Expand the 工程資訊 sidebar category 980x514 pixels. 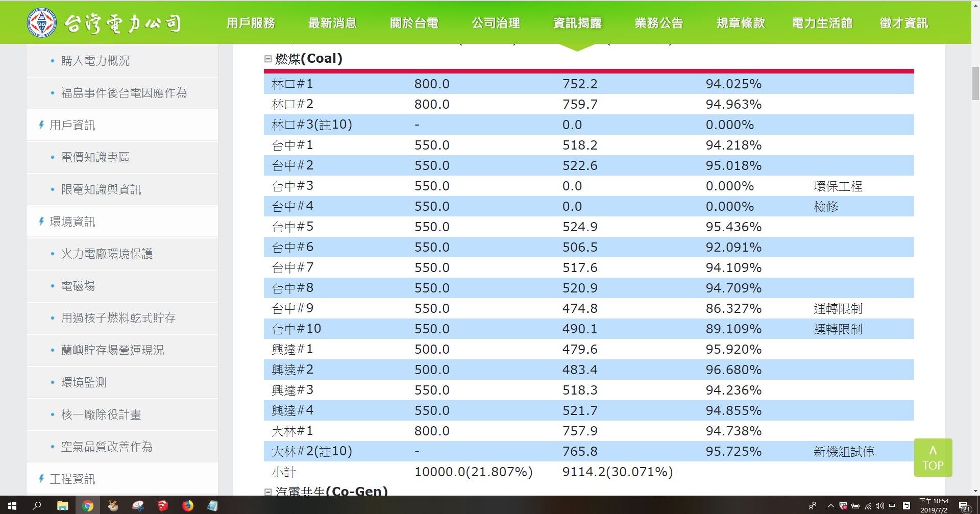[x=122, y=479]
